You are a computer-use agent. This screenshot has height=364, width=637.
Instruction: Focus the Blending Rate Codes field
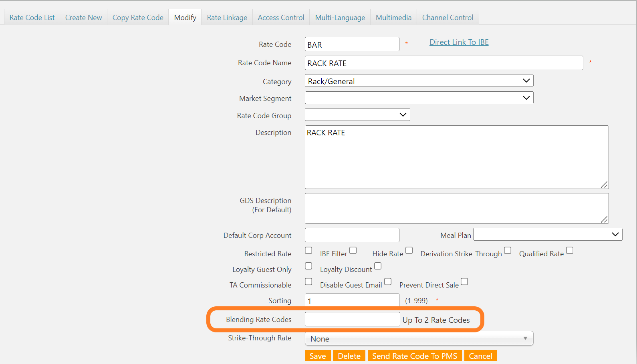click(x=353, y=319)
